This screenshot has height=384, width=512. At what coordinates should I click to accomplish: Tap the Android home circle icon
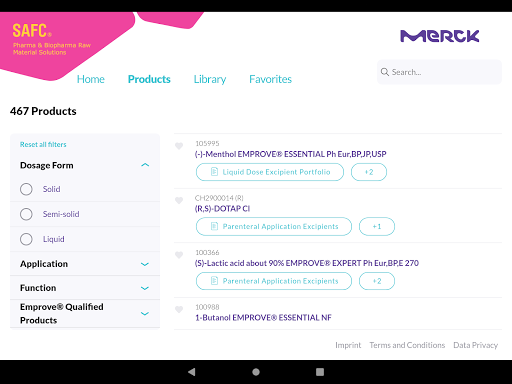[x=256, y=372]
